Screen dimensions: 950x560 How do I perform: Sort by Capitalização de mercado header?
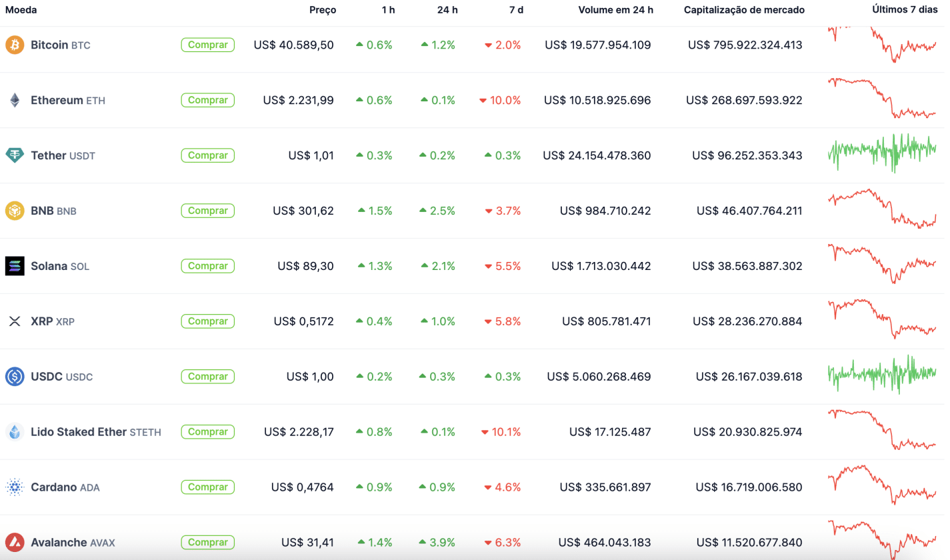pyautogui.click(x=744, y=10)
